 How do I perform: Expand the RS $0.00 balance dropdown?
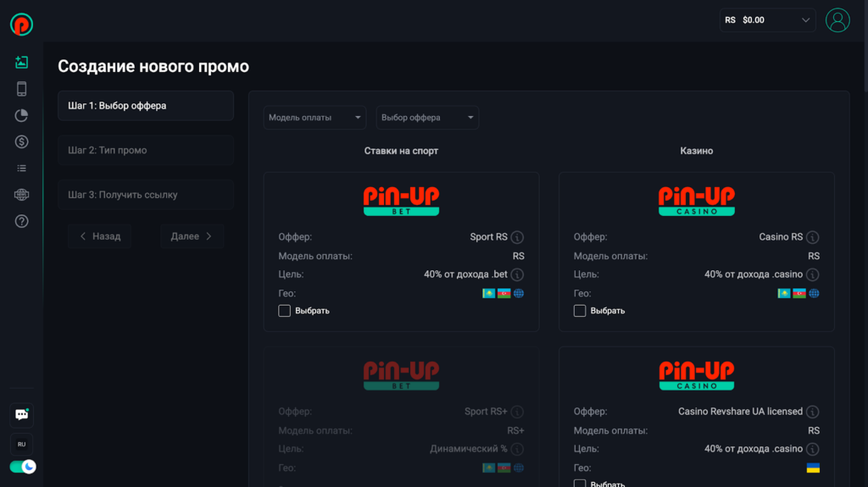[767, 20]
